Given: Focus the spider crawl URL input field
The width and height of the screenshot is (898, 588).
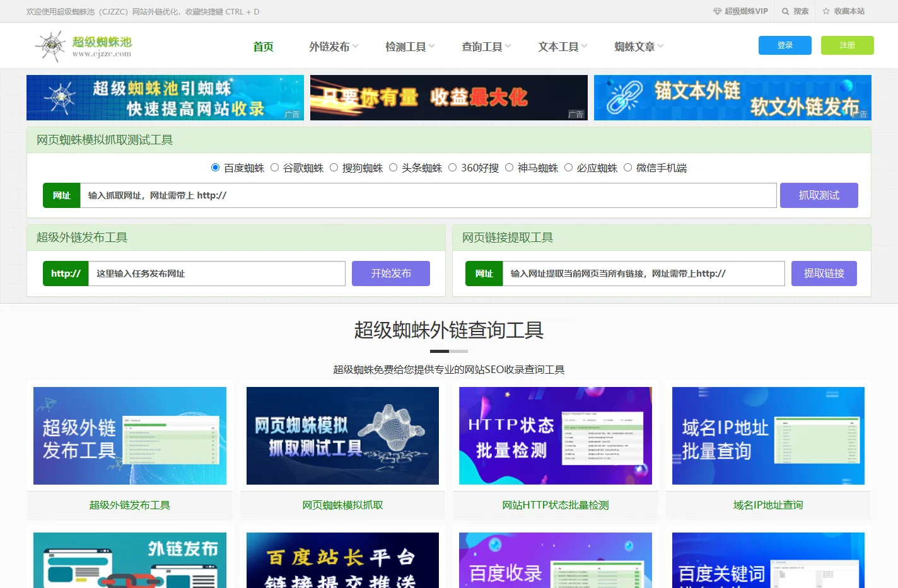Looking at the screenshot, I should click(428, 195).
